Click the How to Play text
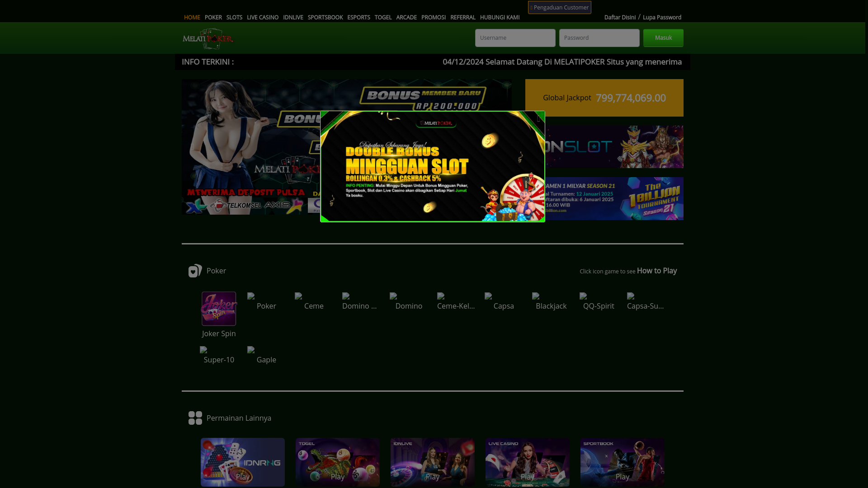The image size is (868, 488). click(656, 271)
